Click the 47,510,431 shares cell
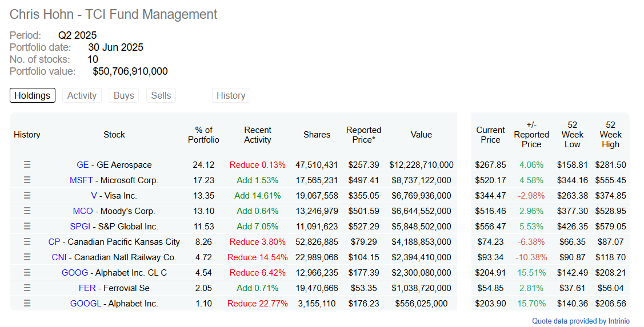Viewport: 644px width, 327px height. pyautogui.click(x=317, y=165)
